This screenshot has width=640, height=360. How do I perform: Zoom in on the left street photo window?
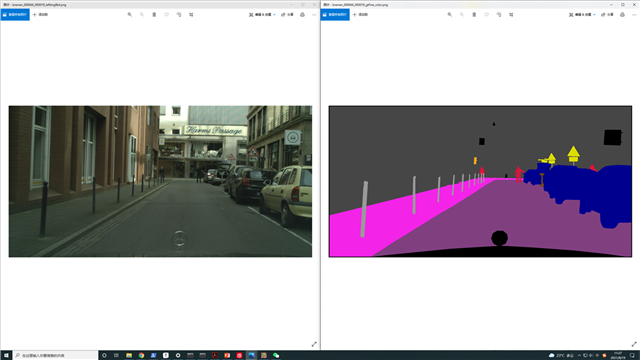pyautogui.click(x=130, y=15)
